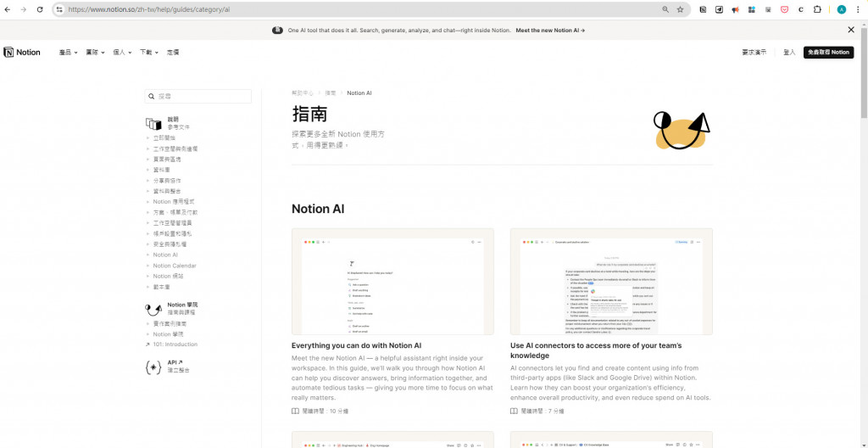Open Notion AI item in left sidebar
Viewport: 868px width, 448px height.
click(165, 255)
